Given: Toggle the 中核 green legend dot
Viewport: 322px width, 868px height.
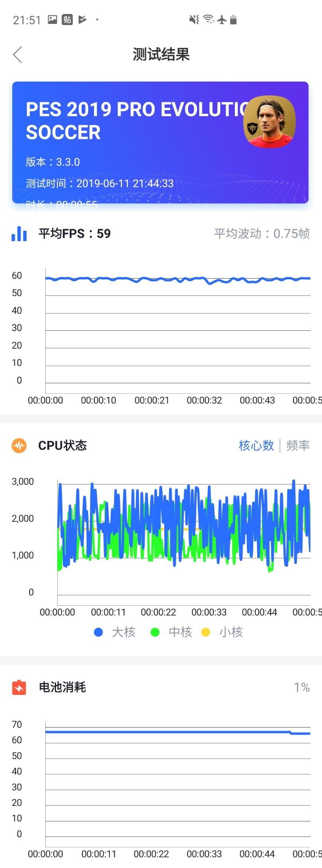Looking at the screenshot, I should 155,632.
